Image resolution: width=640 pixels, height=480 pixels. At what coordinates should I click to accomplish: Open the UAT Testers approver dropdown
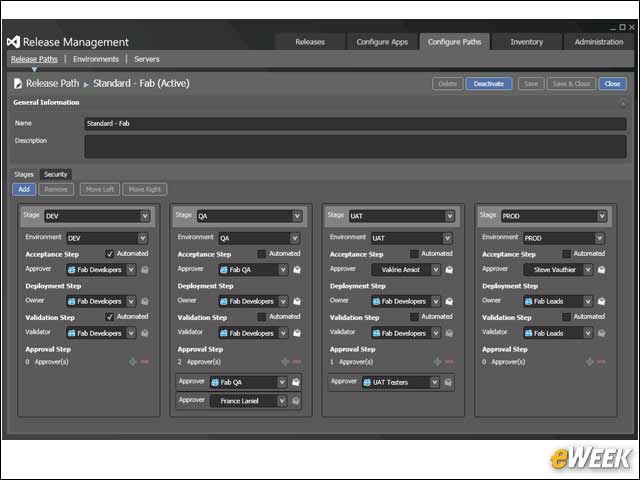coord(434,382)
